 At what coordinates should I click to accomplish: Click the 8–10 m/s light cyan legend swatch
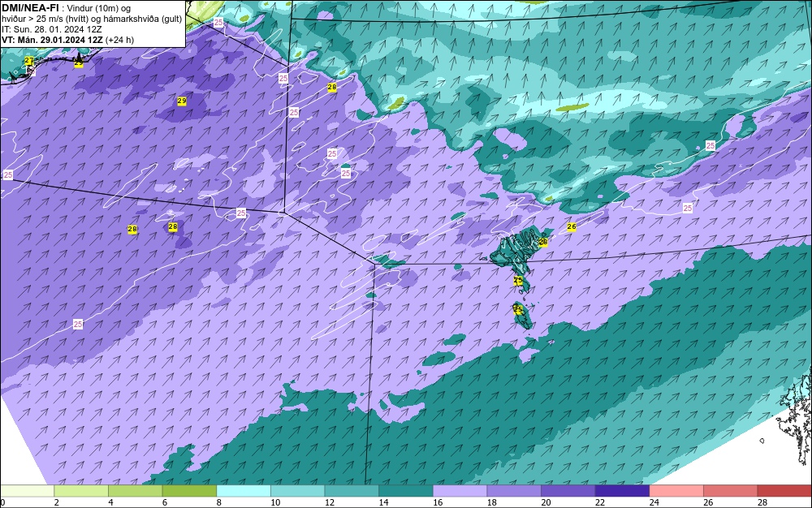pyautogui.click(x=244, y=491)
